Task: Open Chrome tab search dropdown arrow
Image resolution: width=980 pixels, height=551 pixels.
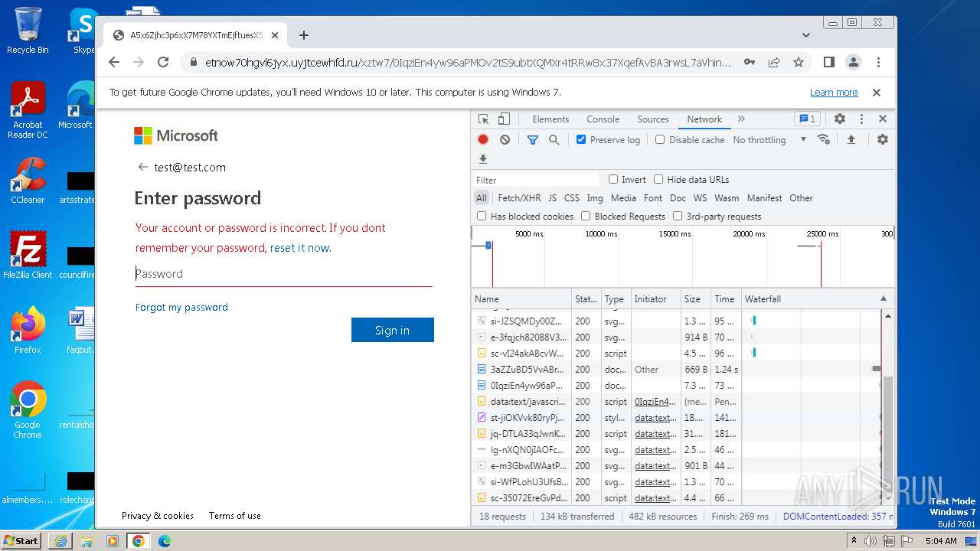Action: tap(806, 35)
